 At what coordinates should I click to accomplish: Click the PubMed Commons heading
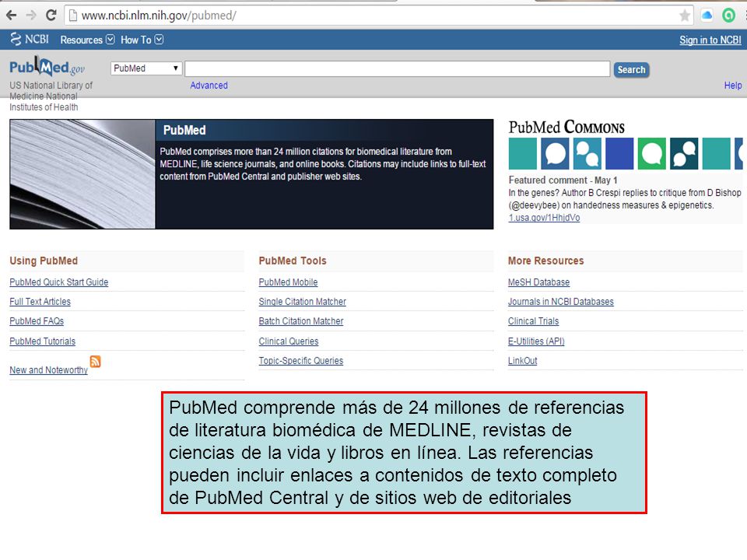pos(566,127)
